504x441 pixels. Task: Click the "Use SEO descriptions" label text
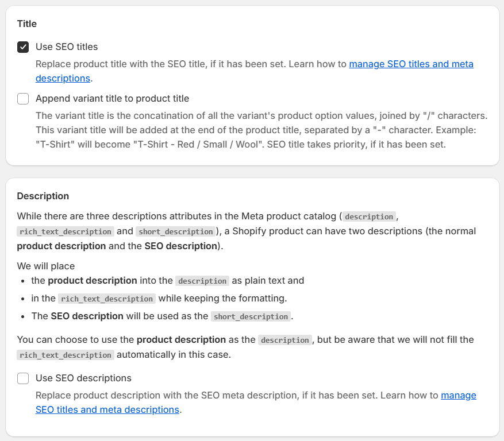tap(83, 378)
